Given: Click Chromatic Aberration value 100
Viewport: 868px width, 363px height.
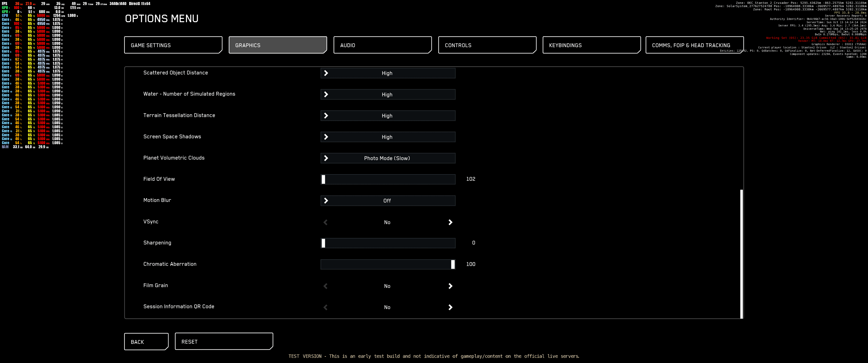Looking at the screenshot, I should pyautogui.click(x=471, y=264).
